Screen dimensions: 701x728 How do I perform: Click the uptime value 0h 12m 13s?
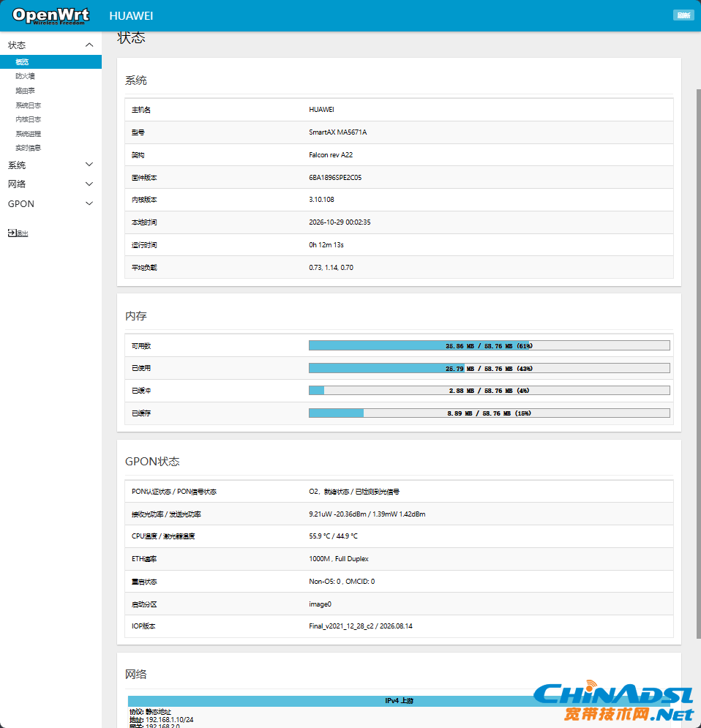326,245
